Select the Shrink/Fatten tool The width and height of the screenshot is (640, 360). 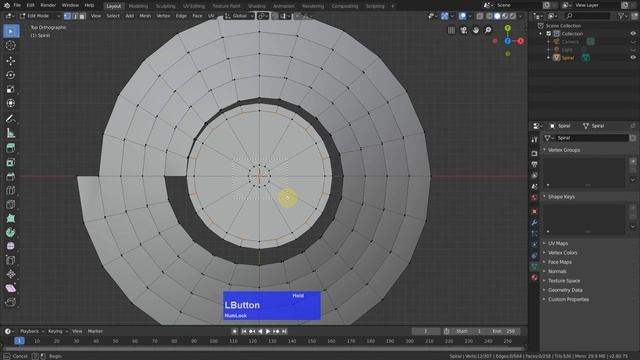(x=11, y=274)
